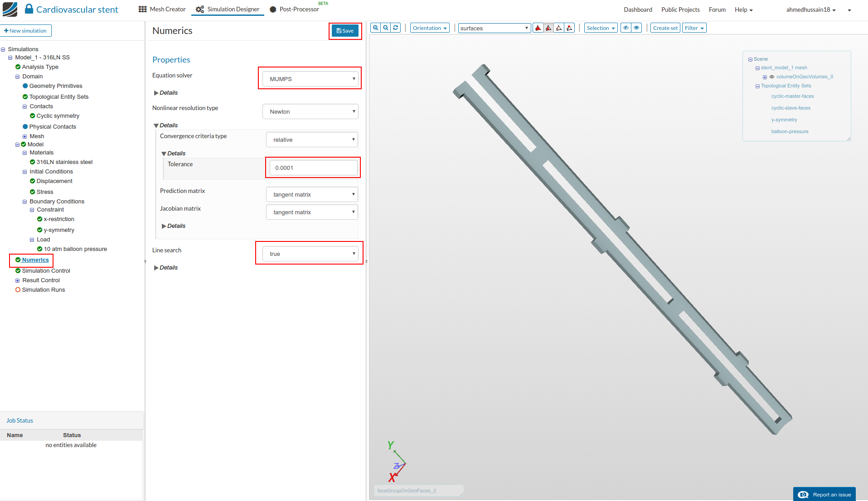Click the Simulation Designer gears icon
868x501 pixels.
point(200,10)
